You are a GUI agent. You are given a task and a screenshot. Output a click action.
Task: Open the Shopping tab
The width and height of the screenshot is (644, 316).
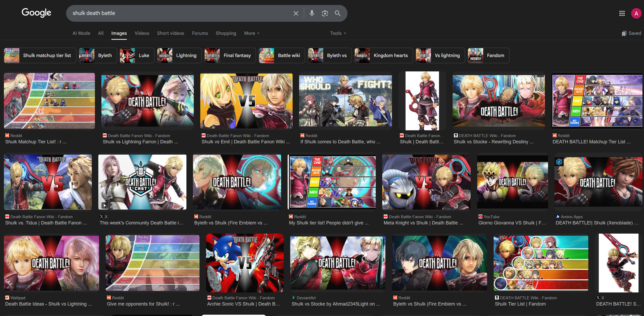click(226, 33)
